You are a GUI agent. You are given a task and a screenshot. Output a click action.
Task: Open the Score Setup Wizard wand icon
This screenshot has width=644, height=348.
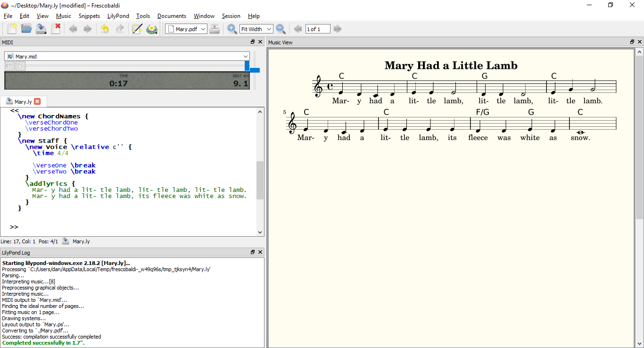coord(137,29)
